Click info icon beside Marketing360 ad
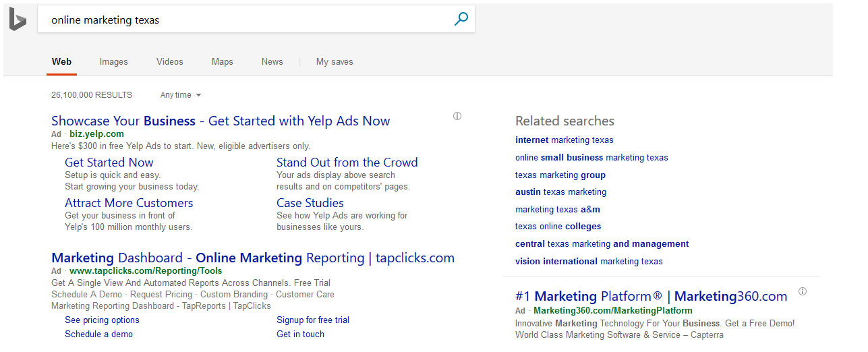The width and height of the screenshot is (868, 352). 803,291
